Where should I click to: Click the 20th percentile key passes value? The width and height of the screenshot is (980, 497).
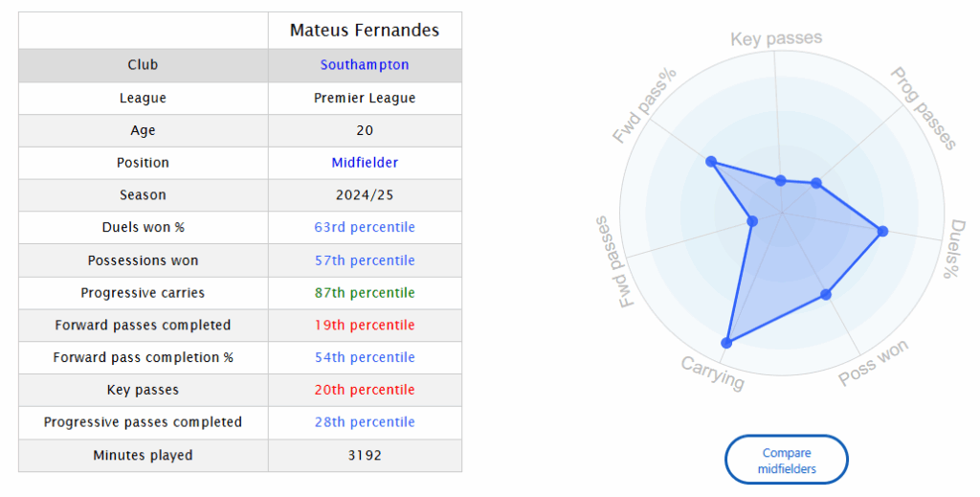tap(365, 390)
